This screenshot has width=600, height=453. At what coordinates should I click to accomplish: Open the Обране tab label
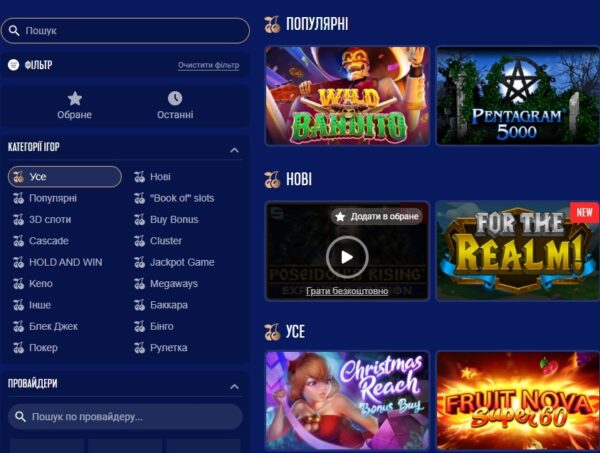pos(74,115)
